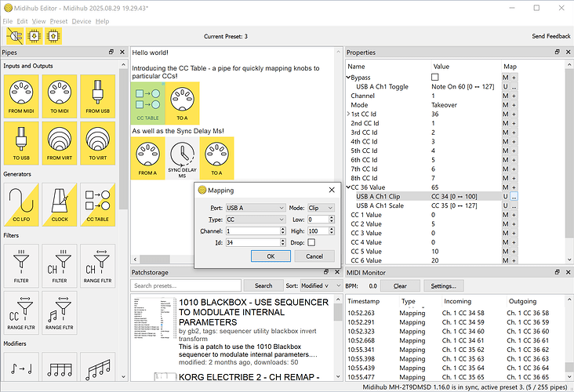
Task: Click the SYNC DELAY MS pipe in pipeline
Action: 182,158
